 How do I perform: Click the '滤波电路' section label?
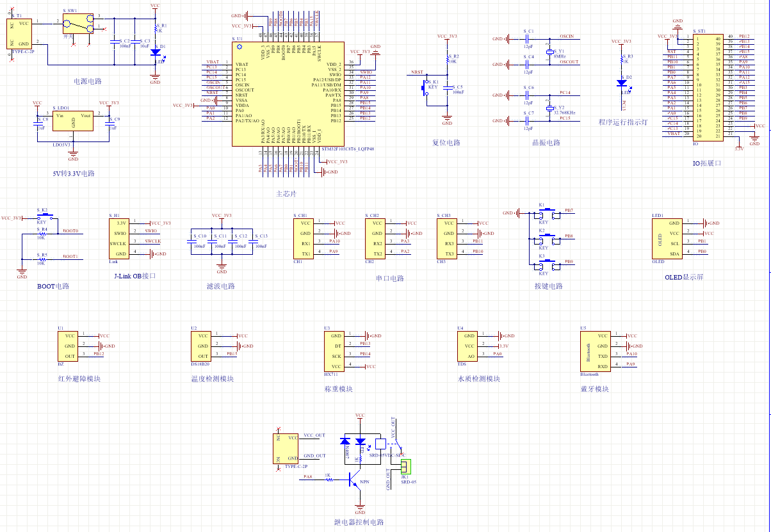[222, 286]
